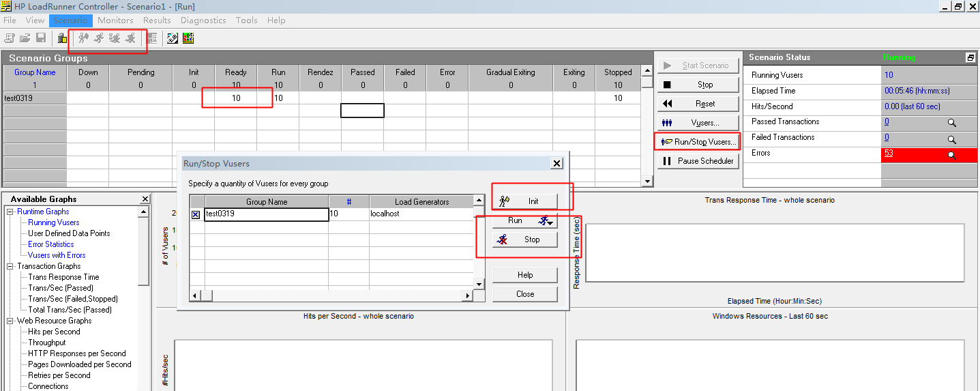This screenshot has width=980, height=391.
Task: Open the File menu
Action: [x=10, y=20]
